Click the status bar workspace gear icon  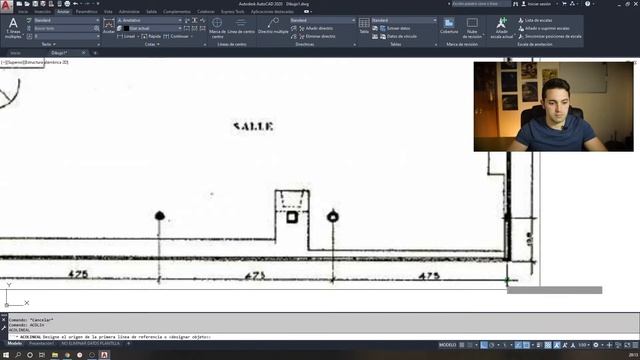click(x=596, y=345)
